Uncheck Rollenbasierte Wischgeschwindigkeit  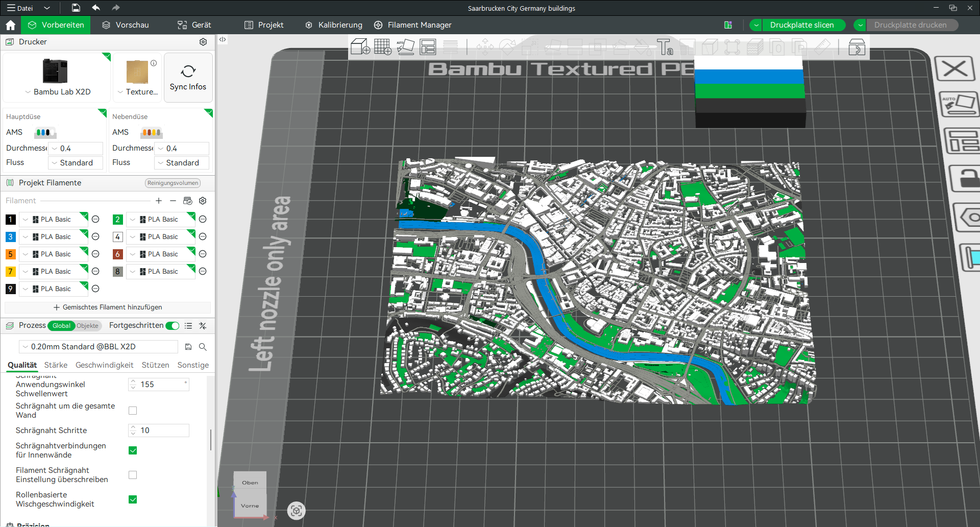point(133,499)
